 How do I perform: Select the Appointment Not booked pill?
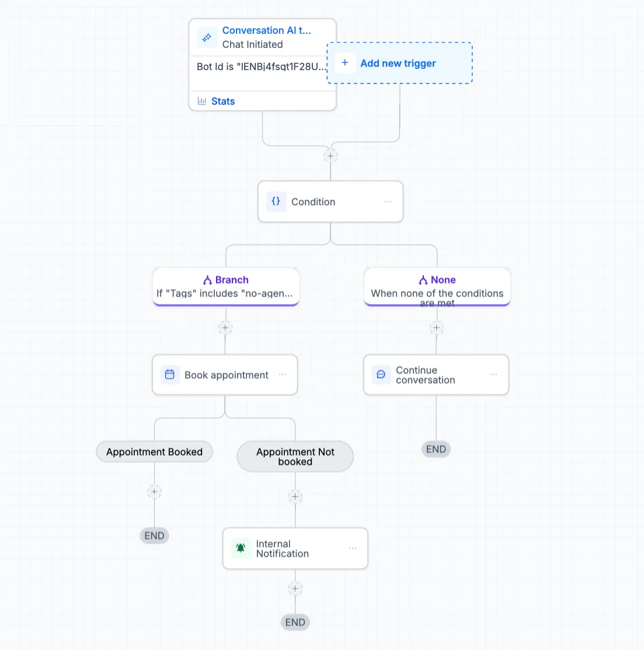click(x=295, y=456)
